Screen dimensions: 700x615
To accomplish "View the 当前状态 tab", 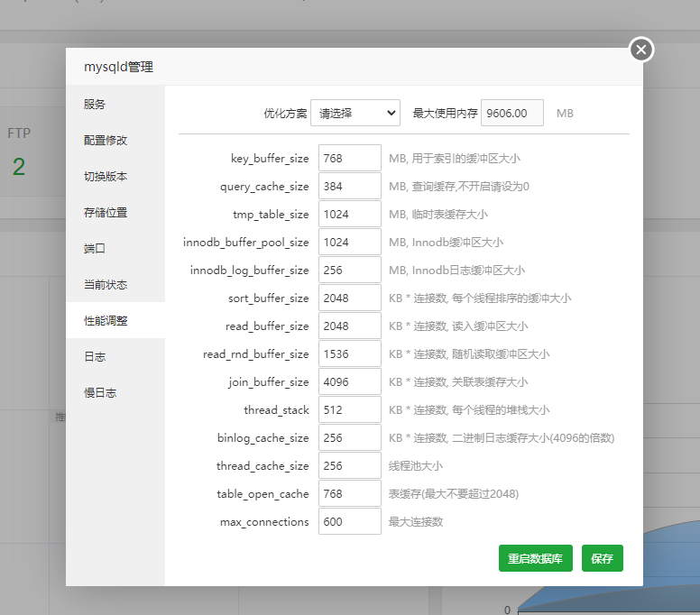I will point(106,285).
